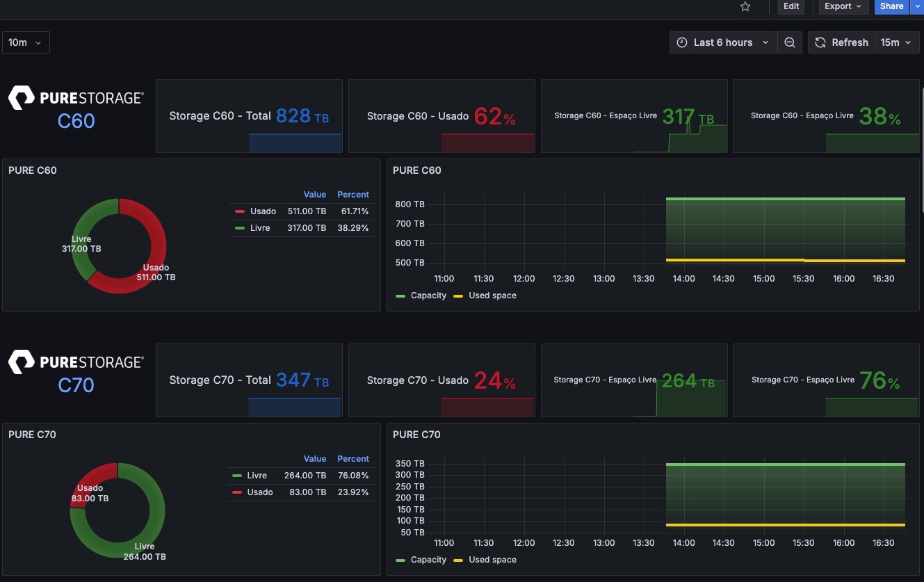Open the Last 6 hours time picker
The image size is (924, 582).
[723, 42]
